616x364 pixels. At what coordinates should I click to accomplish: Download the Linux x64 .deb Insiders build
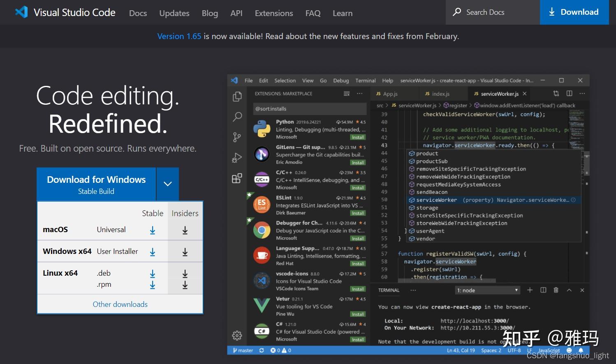[x=185, y=273]
